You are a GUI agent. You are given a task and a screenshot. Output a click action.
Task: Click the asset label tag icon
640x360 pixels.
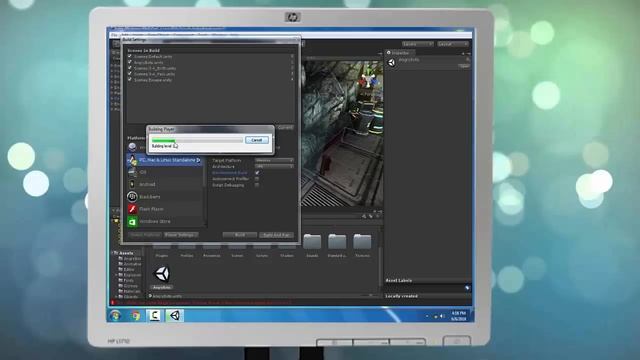click(x=467, y=288)
